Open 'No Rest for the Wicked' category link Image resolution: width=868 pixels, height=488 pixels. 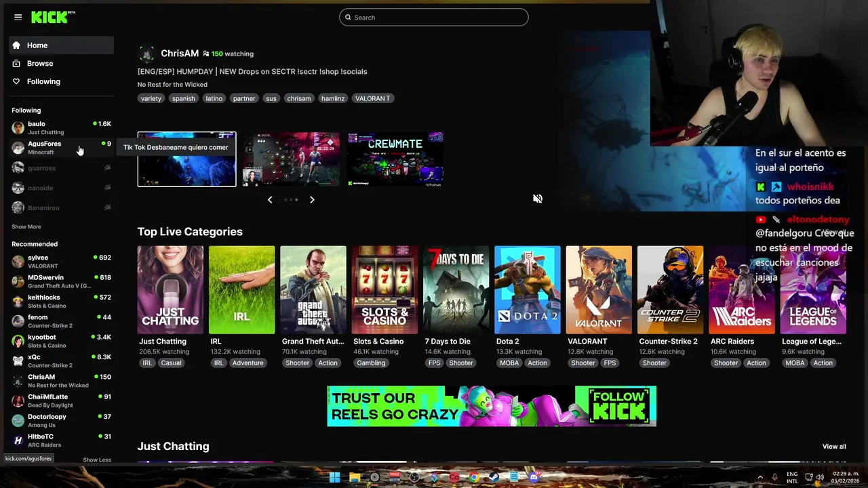(172, 85)
